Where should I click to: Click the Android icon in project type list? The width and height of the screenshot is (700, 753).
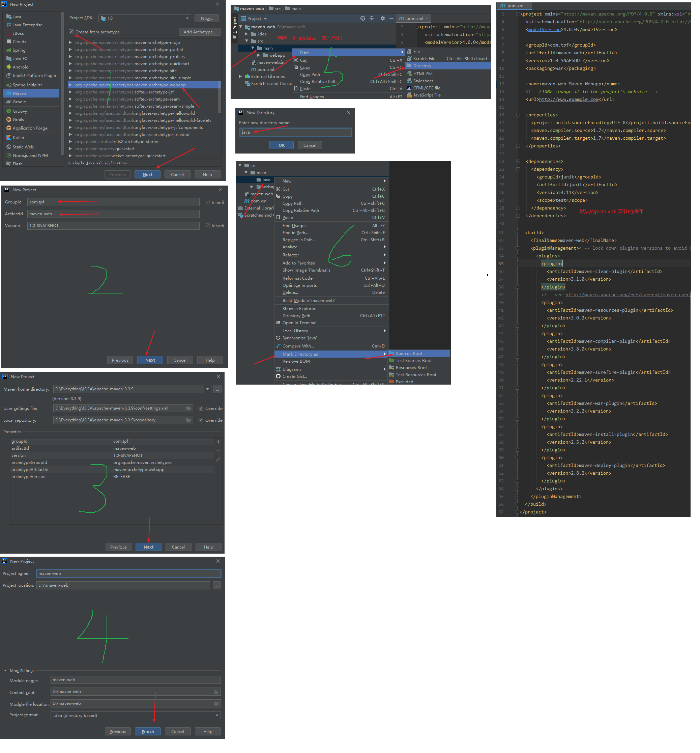click(9, 67)
